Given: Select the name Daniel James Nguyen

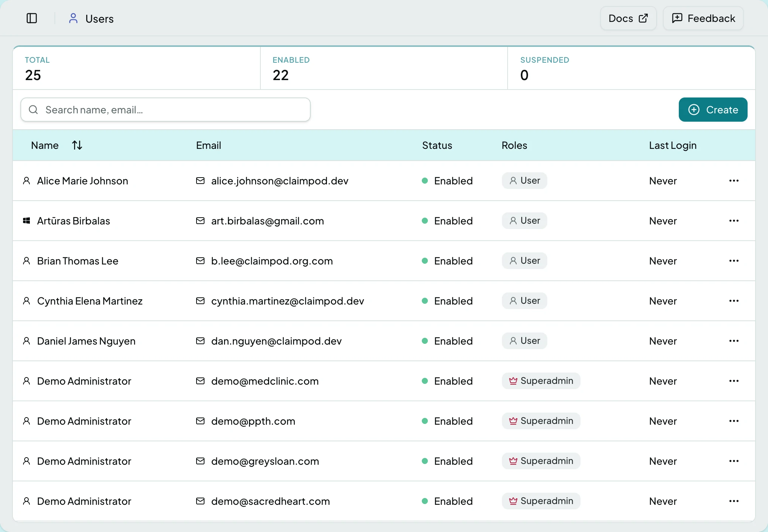Looking at the screenshot, I should [86, 341].
